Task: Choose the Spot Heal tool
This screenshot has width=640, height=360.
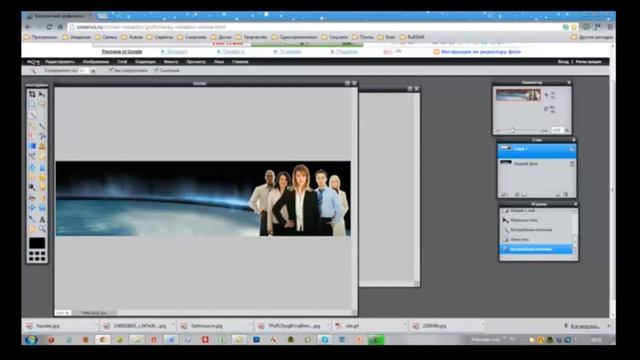Action: [x=42, y=198]
